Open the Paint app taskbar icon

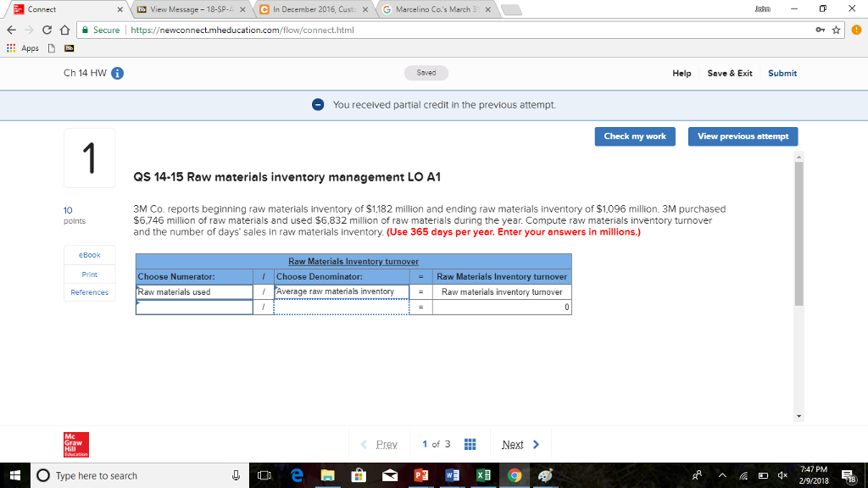[x=545, y=475]
